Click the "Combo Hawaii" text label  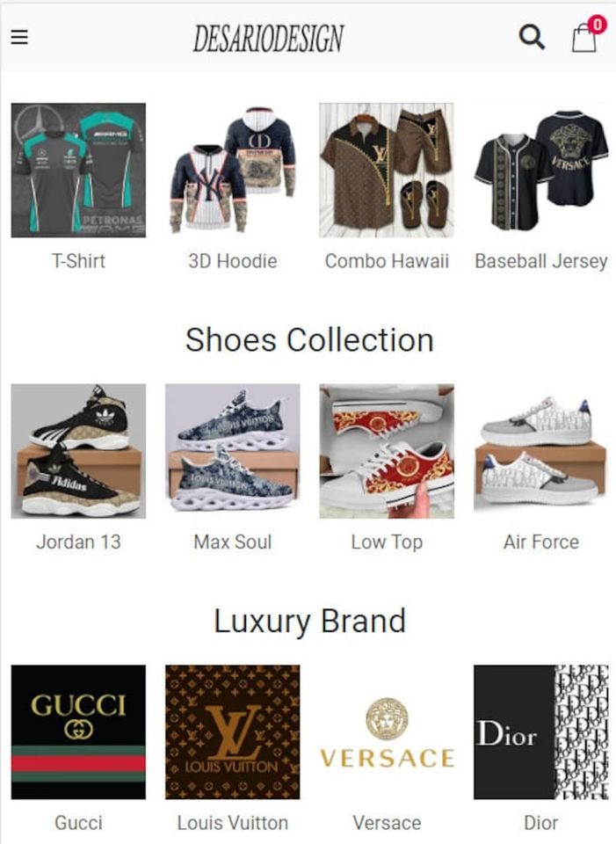point(387,261)
